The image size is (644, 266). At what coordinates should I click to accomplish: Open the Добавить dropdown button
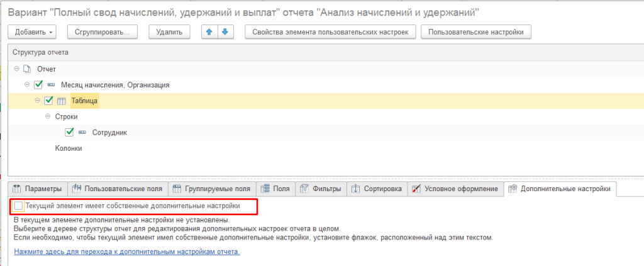pyautogui.click(x=32, y=32)
